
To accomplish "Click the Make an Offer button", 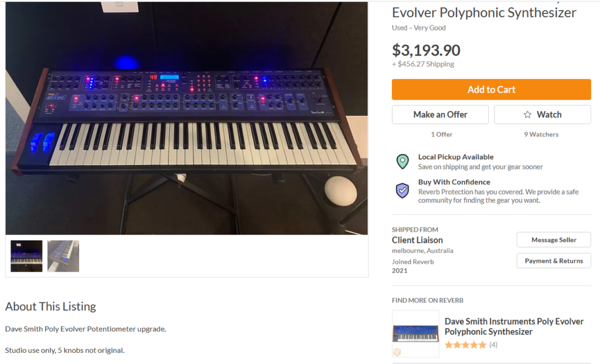I will pyautogui.click(x=440, y=114).
